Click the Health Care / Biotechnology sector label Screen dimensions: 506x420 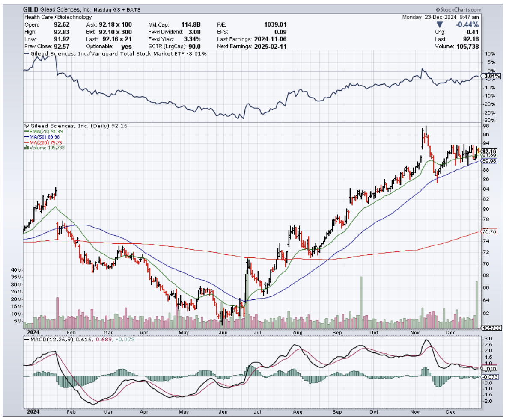tap(58, 17)
